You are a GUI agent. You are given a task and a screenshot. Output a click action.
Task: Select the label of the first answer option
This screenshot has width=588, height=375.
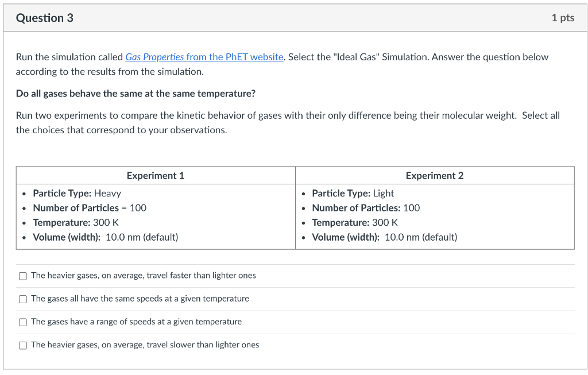(x=142, y=276)
